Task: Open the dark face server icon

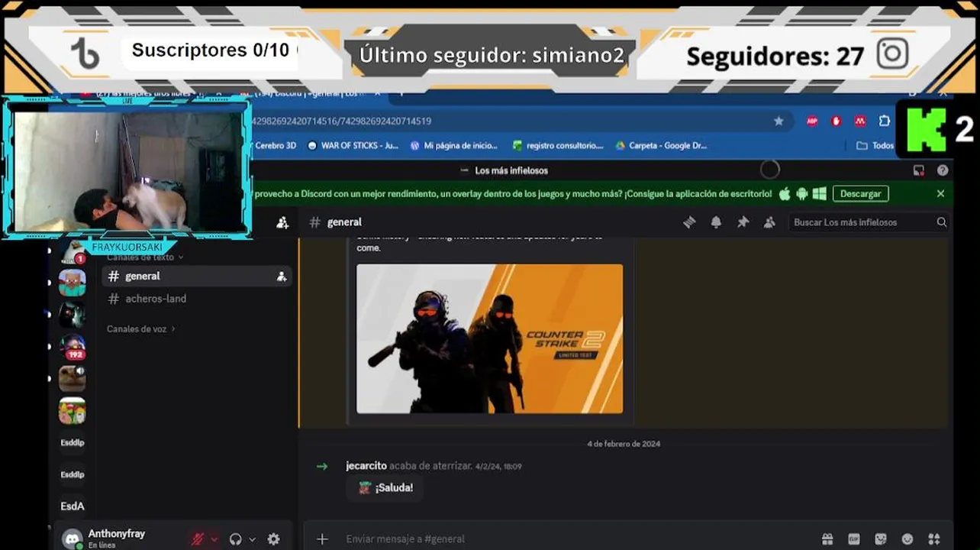Action: tap(73, 314)
